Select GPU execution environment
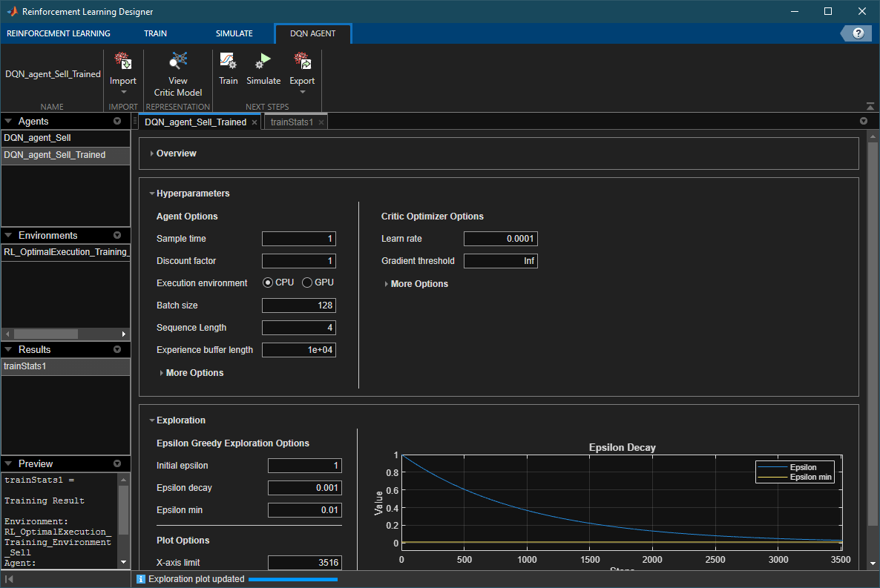The width and height of the screenshot is (880, 588). [x=307, y=283]
